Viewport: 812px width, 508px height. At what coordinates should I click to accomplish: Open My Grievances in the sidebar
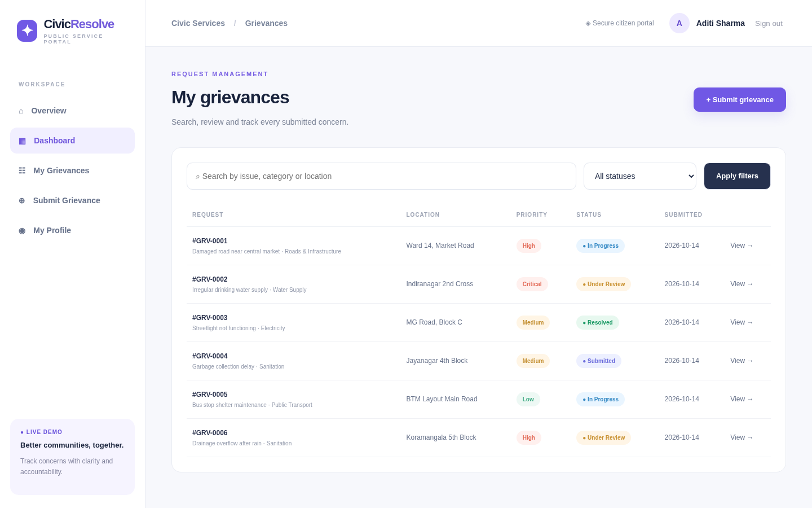(x=72, y=170)
